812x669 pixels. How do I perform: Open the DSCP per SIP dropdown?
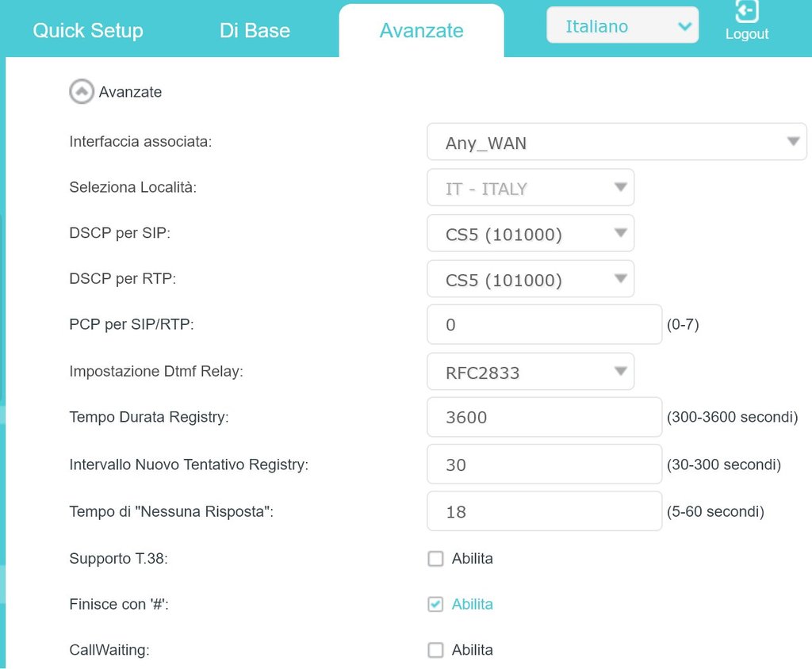click(530, 233)
